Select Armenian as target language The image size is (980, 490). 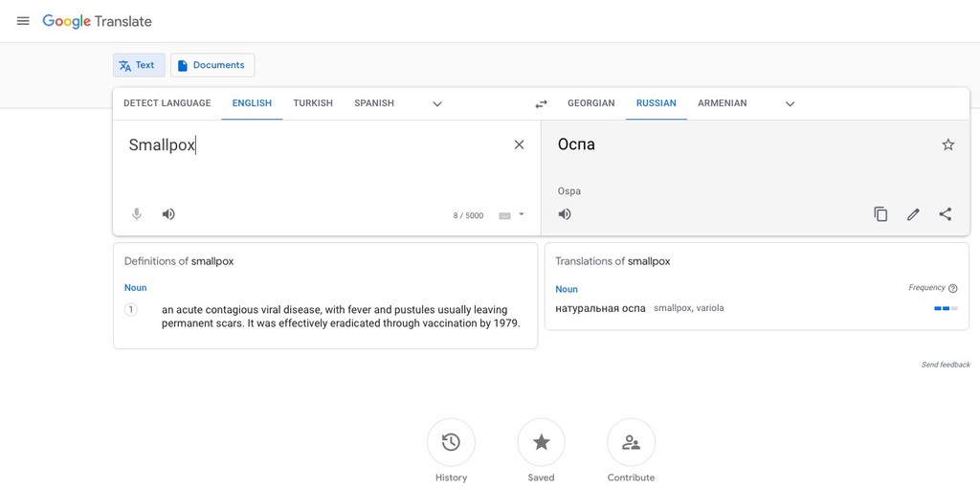tap(723, 103)
